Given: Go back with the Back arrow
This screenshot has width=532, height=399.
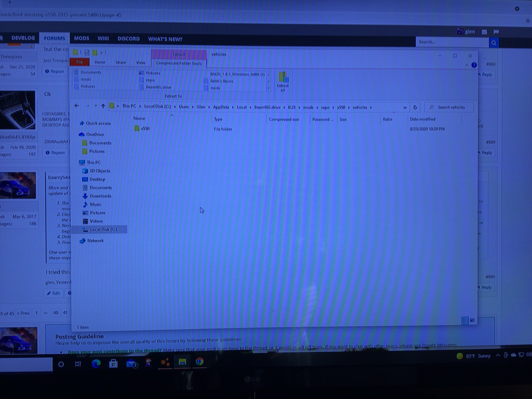Looking at the screenshot, I should 77,106.
